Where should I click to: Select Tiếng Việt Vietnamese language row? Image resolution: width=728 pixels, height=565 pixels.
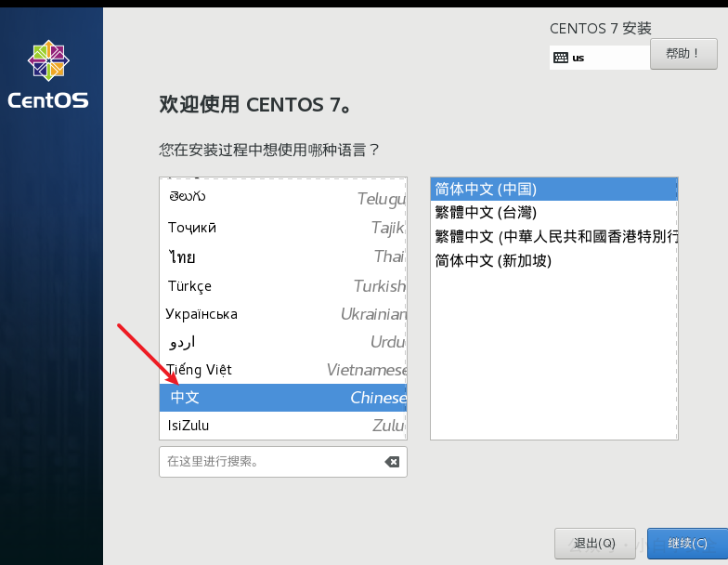pos(282,370)
